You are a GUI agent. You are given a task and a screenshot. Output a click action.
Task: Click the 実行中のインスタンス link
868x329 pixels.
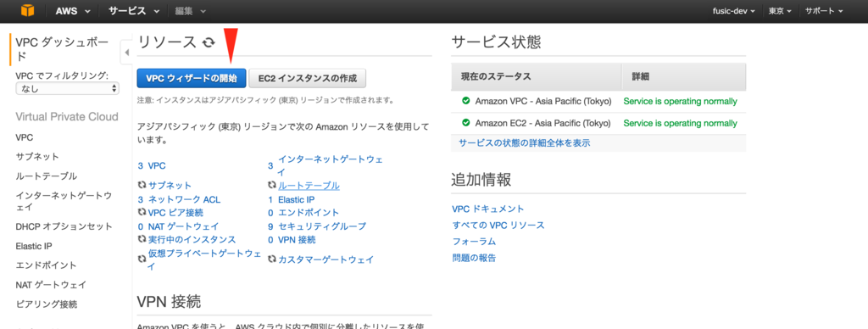pyautogui.click(x=192, y=239)
